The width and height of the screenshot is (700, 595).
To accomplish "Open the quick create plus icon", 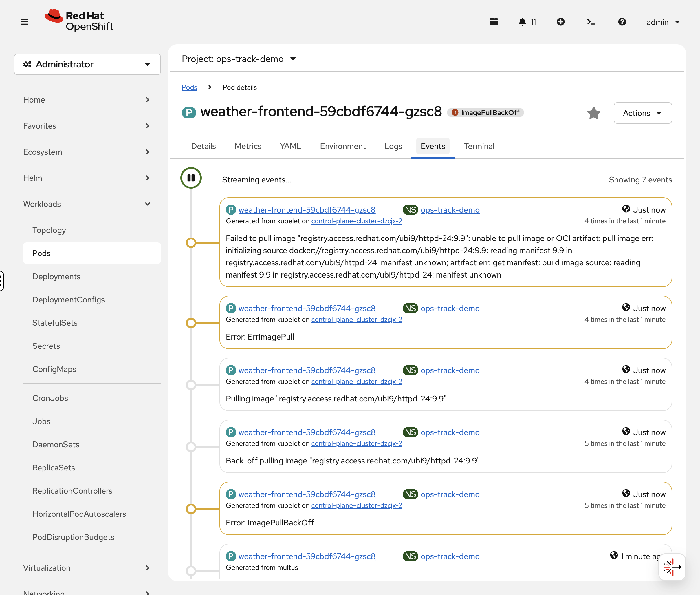I will 560,22.
